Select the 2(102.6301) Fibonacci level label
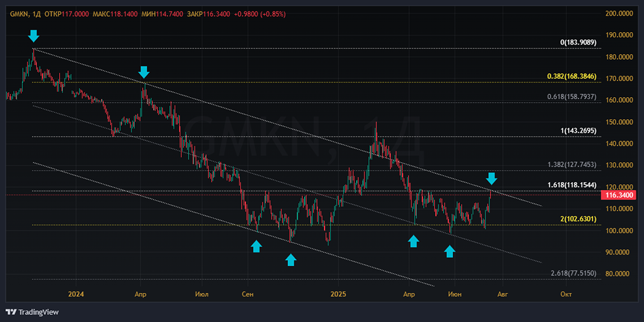 tap(578, 219)
